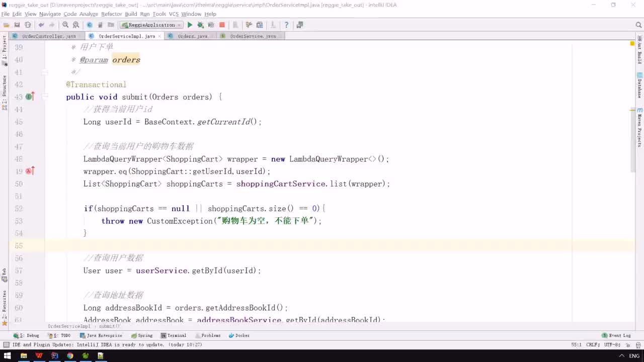Image resolution: width=644 pixels, height=362 pixels.
Task: Open the Refactor menu
Action: [111, 14]
